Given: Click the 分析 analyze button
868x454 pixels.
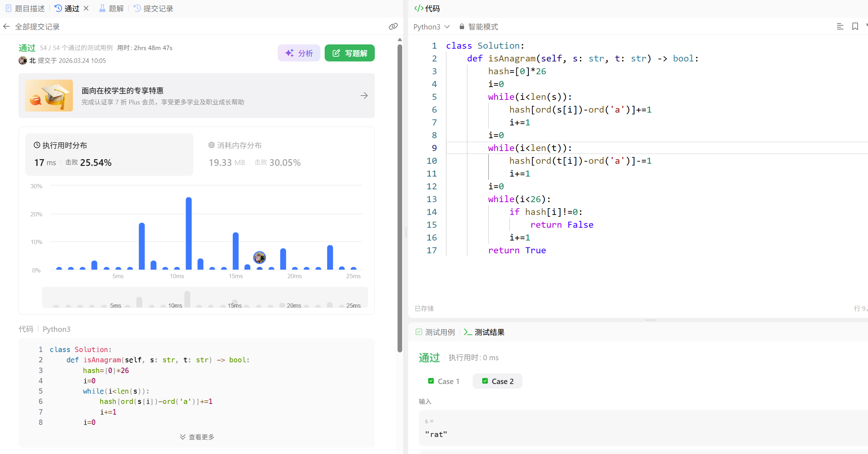Looking at the screenshot, I should [x=299, y=53].
